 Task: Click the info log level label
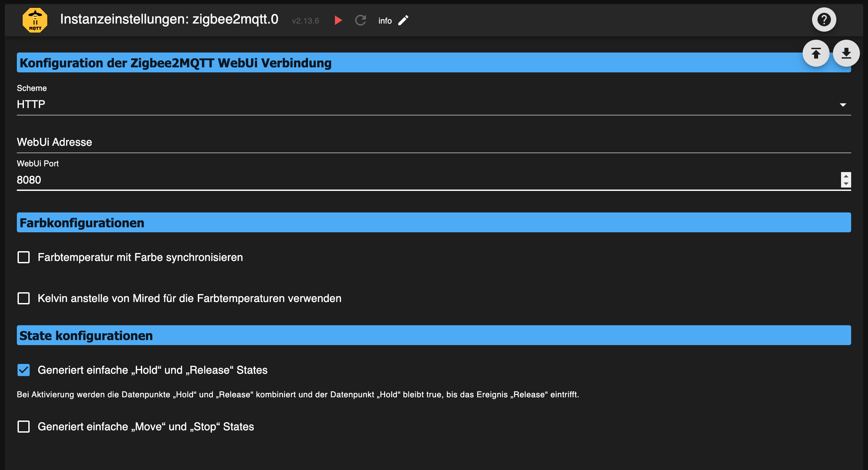pyautogui.click(x=385, y=21)
